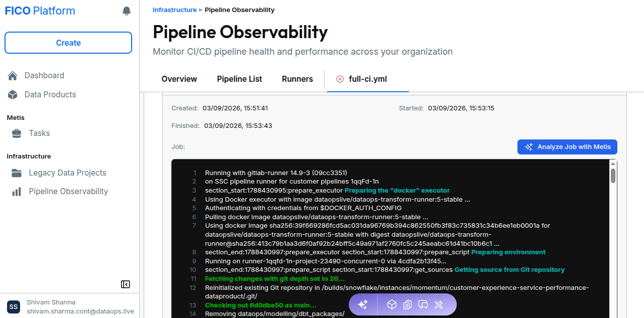Open the Runners tab
Screen dimensions: 644x318
(x=297, y=79)
